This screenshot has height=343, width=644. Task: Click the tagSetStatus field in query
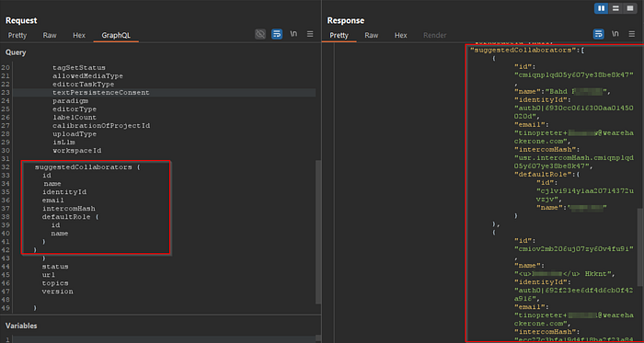click(x=79, y=68)
